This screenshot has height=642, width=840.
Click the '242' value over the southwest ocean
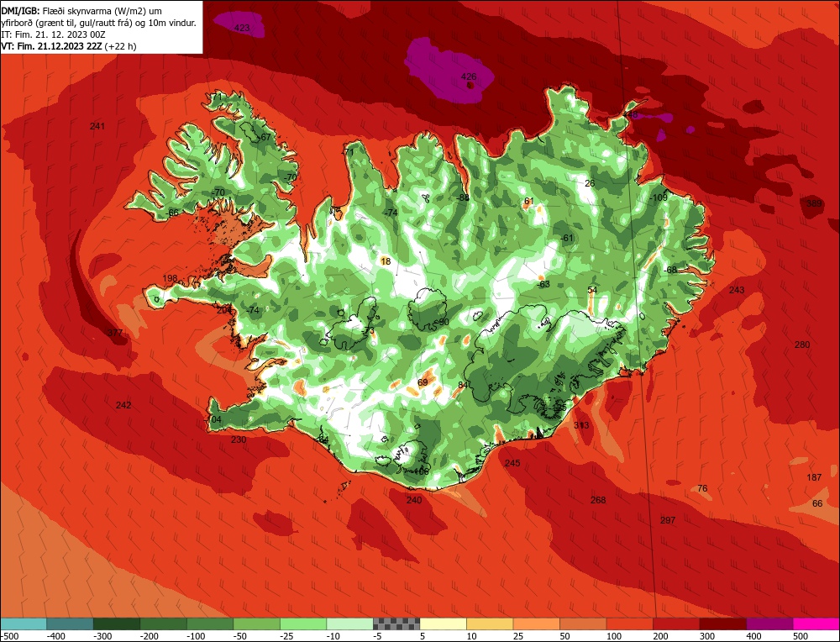(x=123, y=405)
